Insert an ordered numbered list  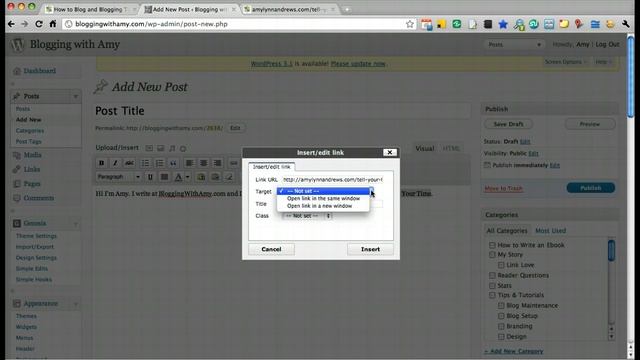pos(159,163)
